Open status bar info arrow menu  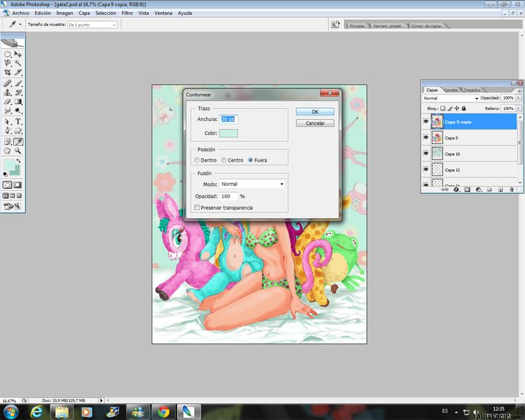[101, 400]
